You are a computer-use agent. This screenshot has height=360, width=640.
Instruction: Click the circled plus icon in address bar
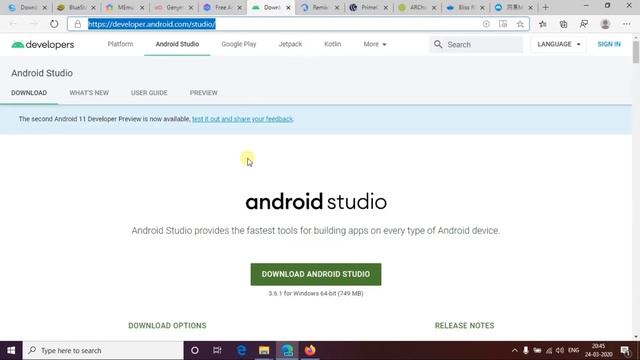[x=486, y=24]
